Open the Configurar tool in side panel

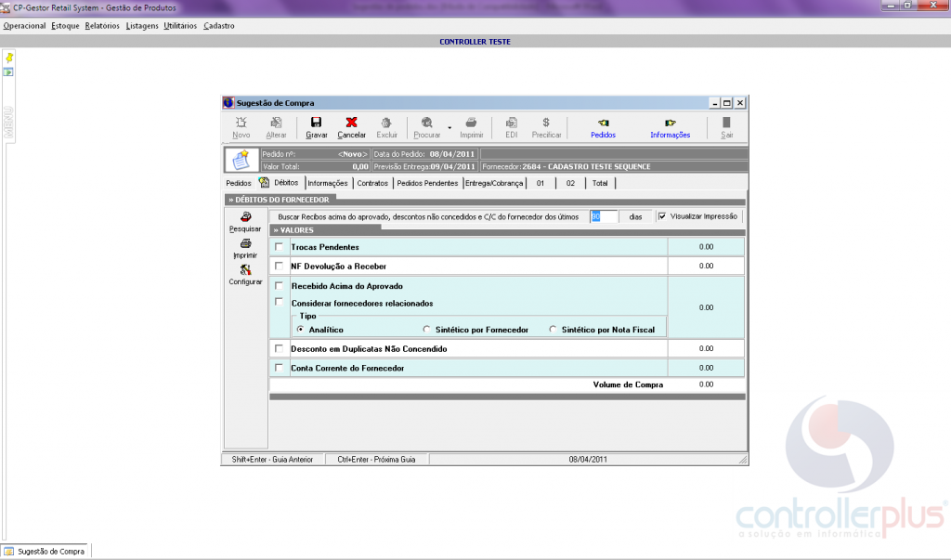point(245,270)
